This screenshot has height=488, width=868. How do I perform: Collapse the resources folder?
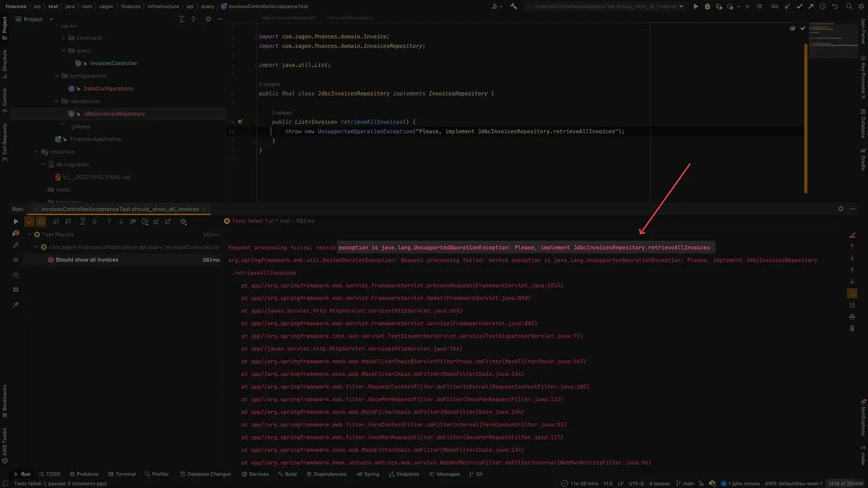coord(36,152)
